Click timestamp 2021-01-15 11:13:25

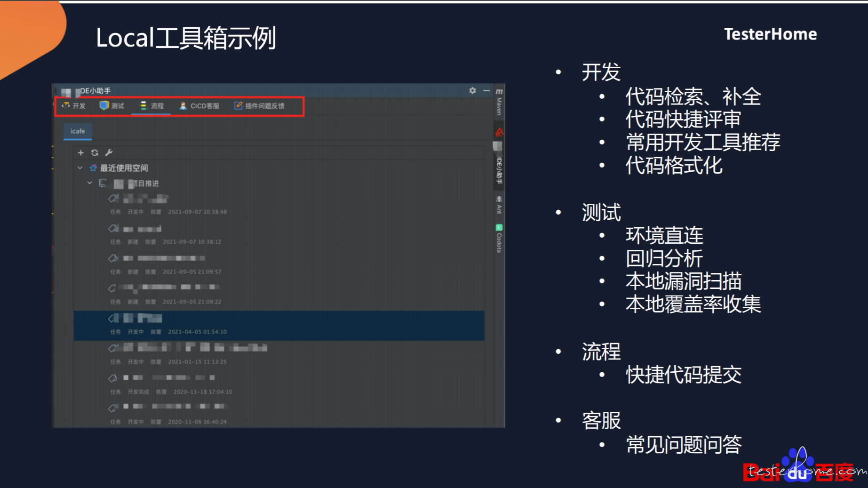tap(197, 362)
